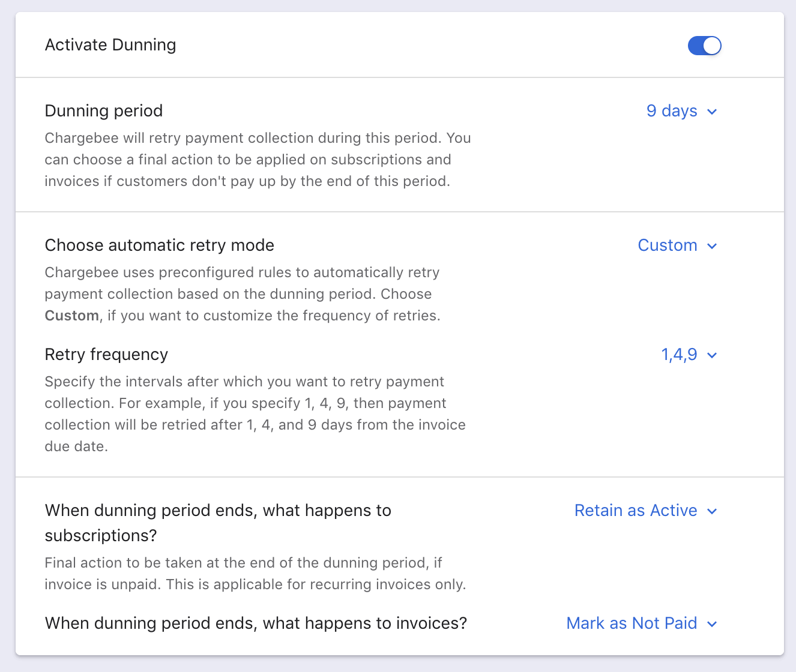Click the Retry frequency heading
The width and height of the screenshot is (796, 672).
coord(106,355)
